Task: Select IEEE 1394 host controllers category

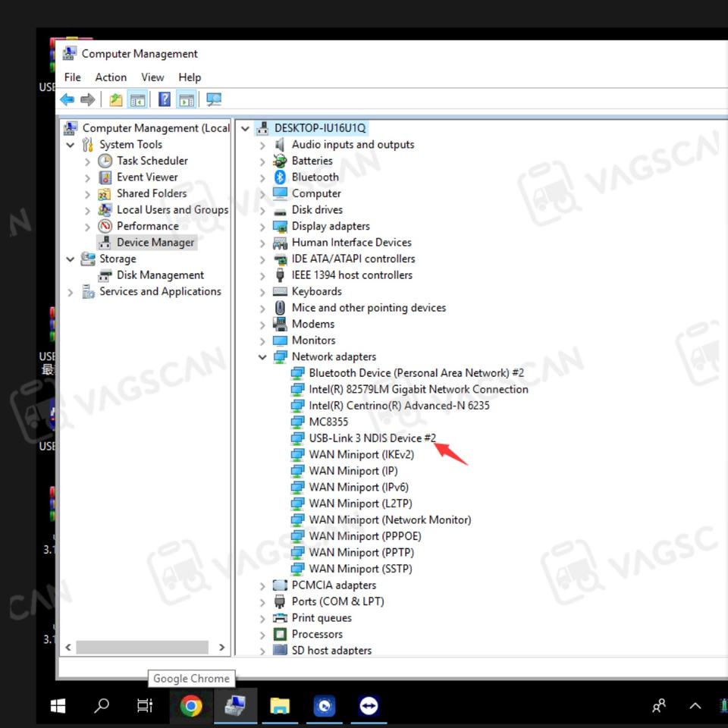Action: pyautogui.click(x=352, y=275)
